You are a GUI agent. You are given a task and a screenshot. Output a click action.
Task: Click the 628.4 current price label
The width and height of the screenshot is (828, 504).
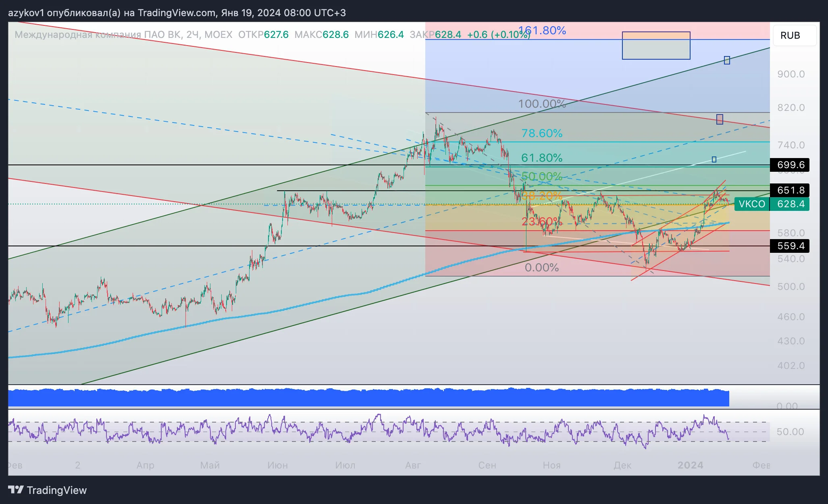(x=790, y=204)
